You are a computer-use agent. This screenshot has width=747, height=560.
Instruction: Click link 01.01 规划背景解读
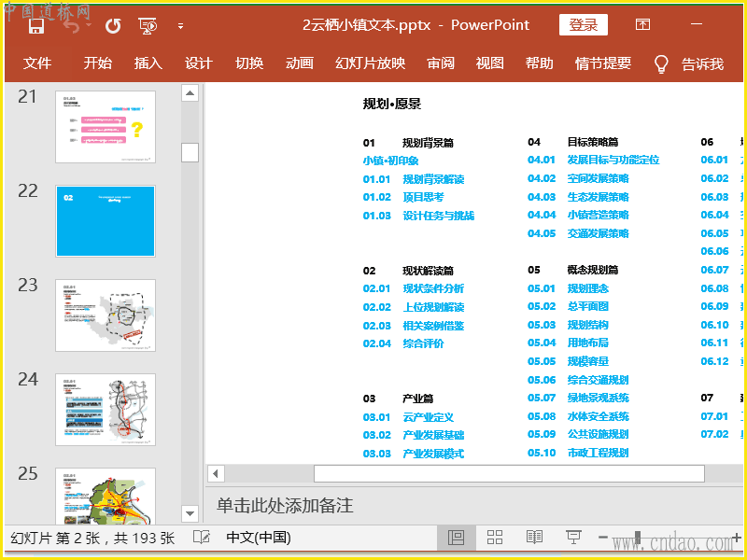point(414,179)
